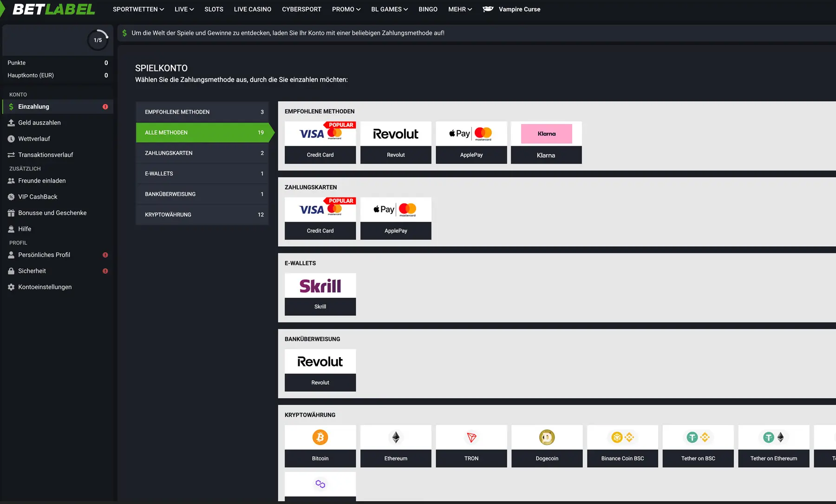The width and height of the screenshot is (836, 504).
Task: Choose Binance Coin BSC icon
Action: 622,437
